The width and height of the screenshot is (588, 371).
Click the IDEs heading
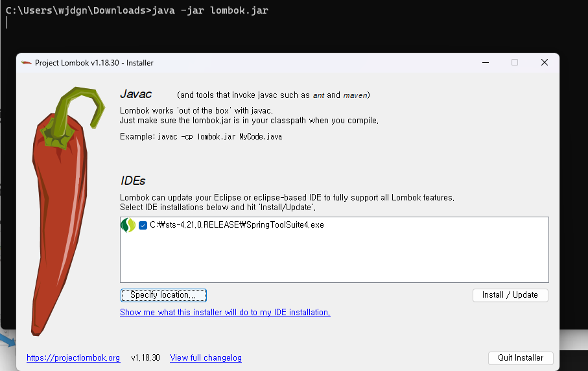click(133, 181)
